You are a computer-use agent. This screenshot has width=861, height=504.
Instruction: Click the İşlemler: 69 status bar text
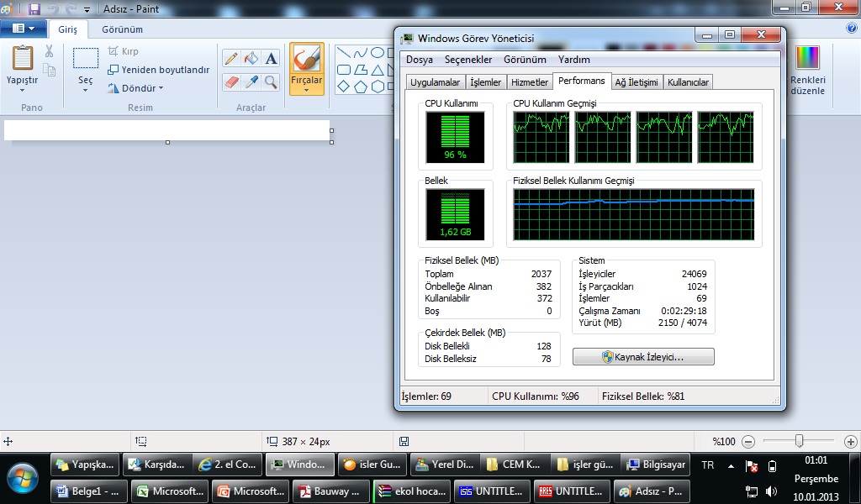coord(426,396)
